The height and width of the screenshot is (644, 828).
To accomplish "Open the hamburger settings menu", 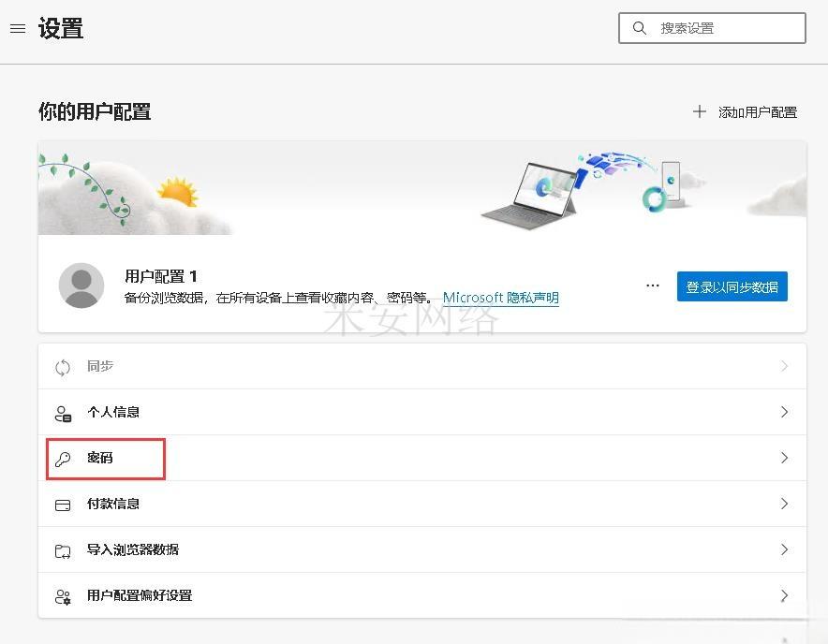I will [x=17, y=29].
